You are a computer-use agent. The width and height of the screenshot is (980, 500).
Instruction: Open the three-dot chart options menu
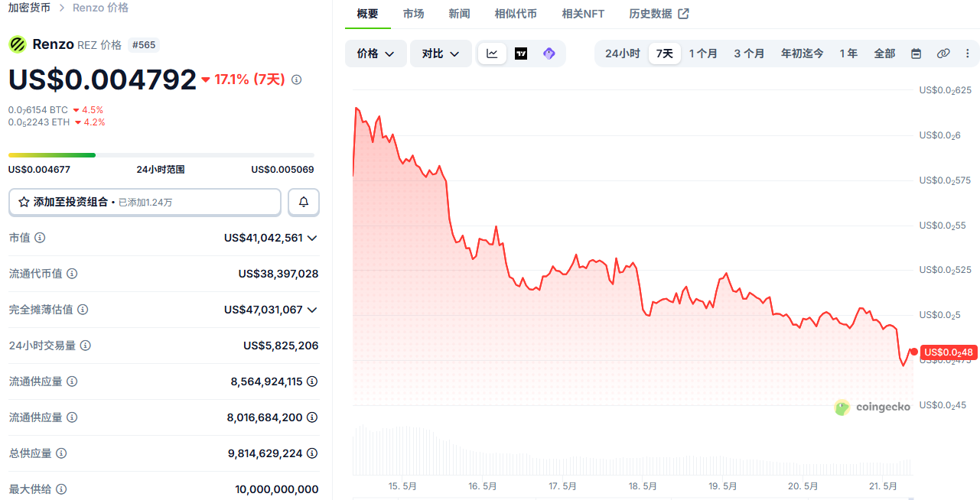coord(967,54)
